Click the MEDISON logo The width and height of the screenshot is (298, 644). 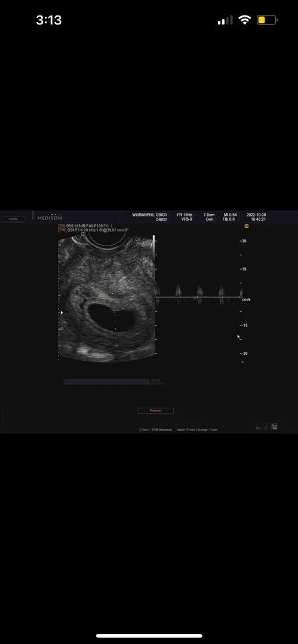pyautogui.click(x=50, y=217)
